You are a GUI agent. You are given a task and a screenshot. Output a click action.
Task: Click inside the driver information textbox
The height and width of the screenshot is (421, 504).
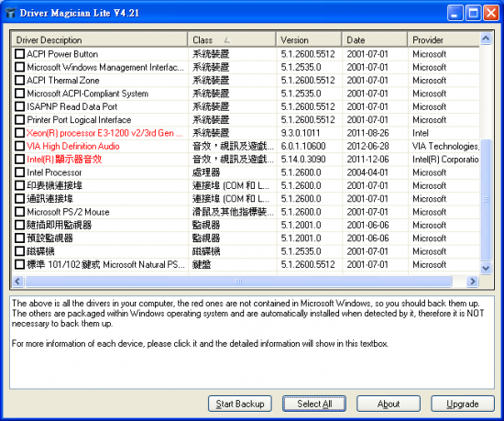pyautogui.click(x=252, y=342)
